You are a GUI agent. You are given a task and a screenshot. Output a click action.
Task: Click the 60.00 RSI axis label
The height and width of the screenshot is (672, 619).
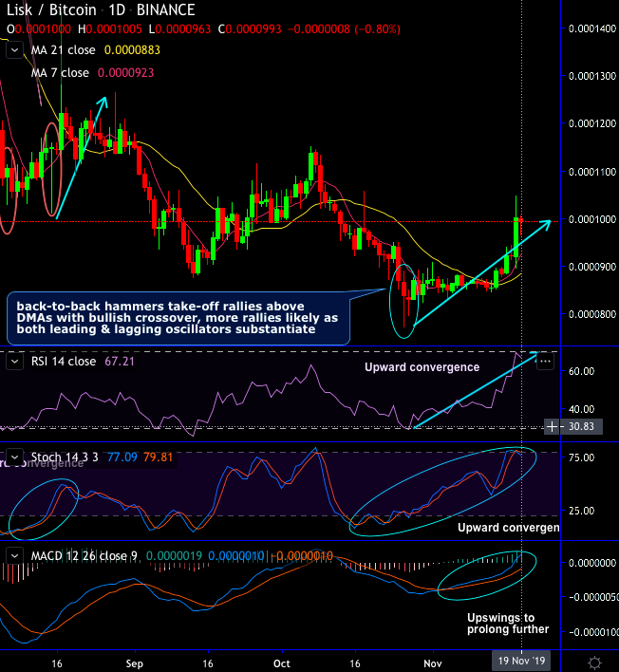coord(581,371)
